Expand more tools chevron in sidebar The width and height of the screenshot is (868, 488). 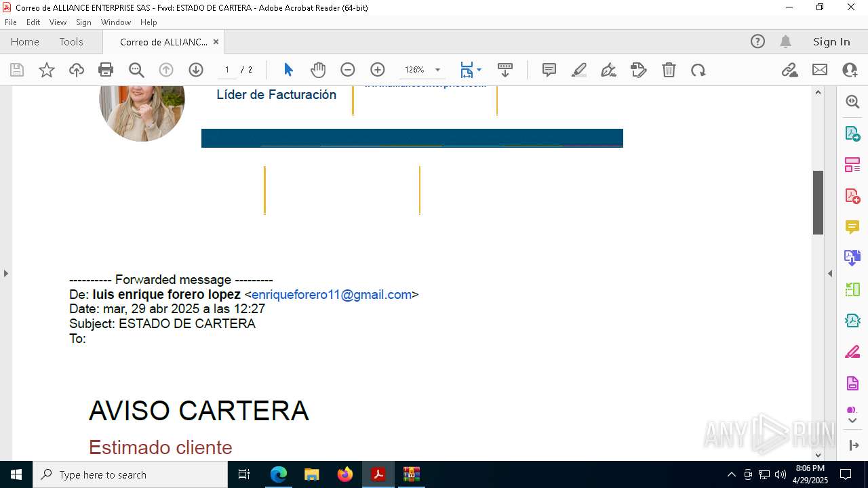852,421
